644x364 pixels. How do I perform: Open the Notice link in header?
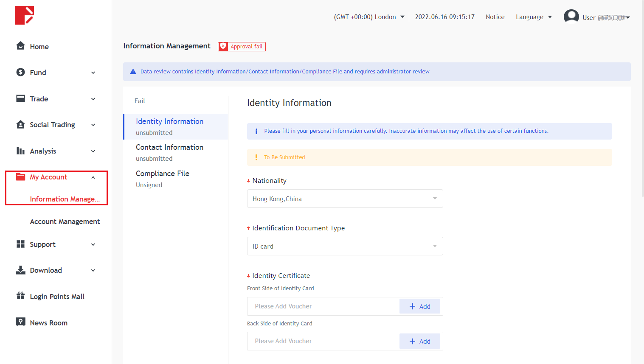pyautogui.click(x=495, y=17)
